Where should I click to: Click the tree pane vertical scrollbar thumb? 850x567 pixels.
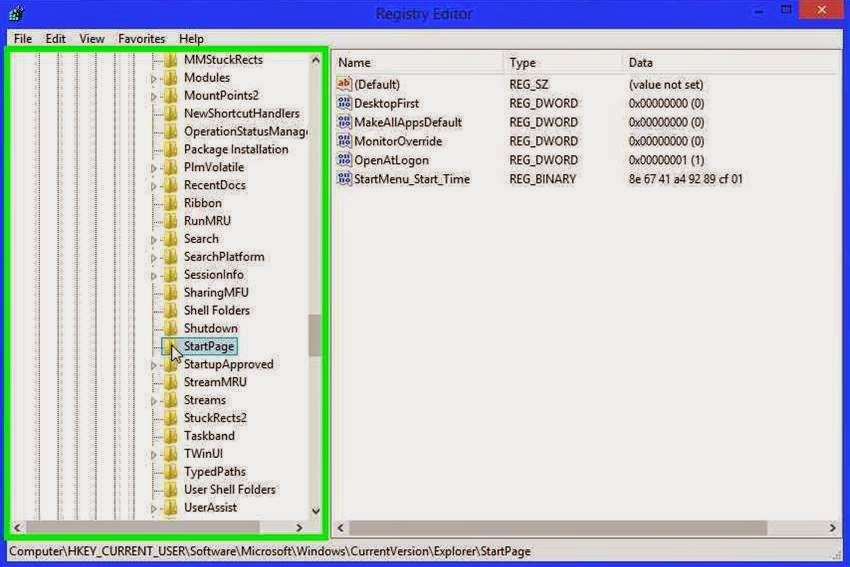pyautogui.click(x=314, y=336)
